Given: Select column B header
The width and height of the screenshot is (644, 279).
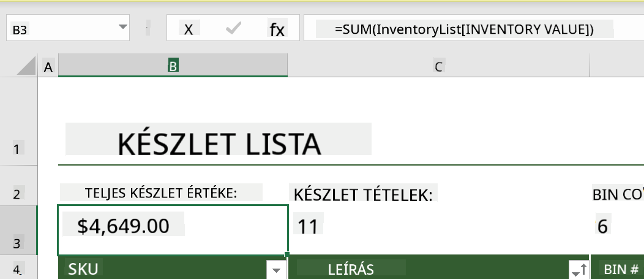Looking at the screenshot, I should (173, 66).
